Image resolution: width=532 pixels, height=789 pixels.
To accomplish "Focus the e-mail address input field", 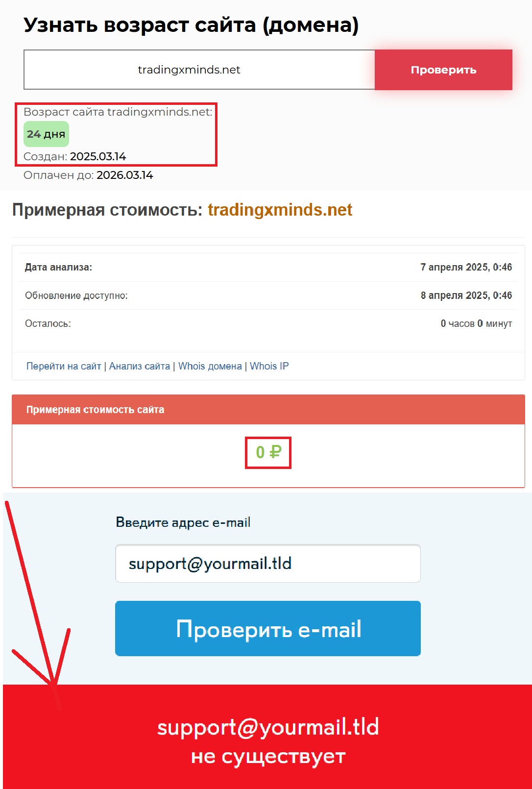I will coord(268,564).
